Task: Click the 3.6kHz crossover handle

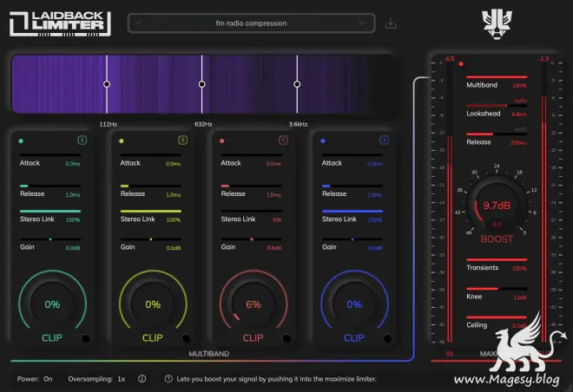Action: click(x=297, y=84)
